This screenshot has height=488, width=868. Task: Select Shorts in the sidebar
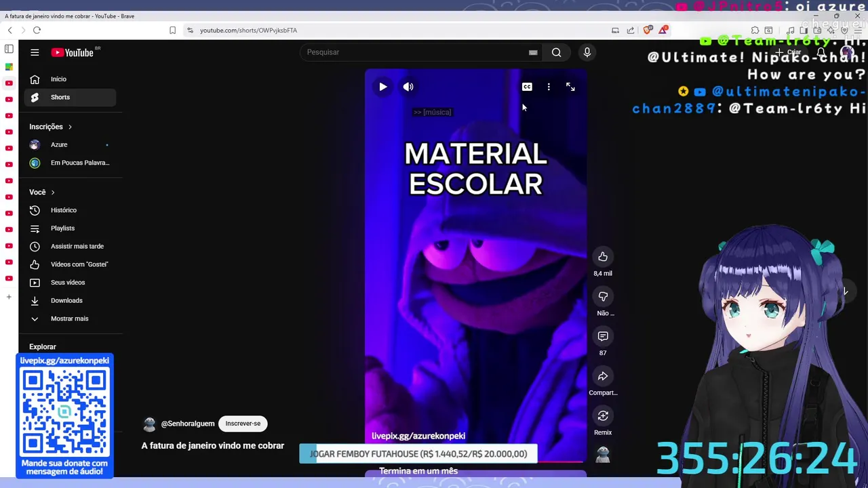[70, 97]
